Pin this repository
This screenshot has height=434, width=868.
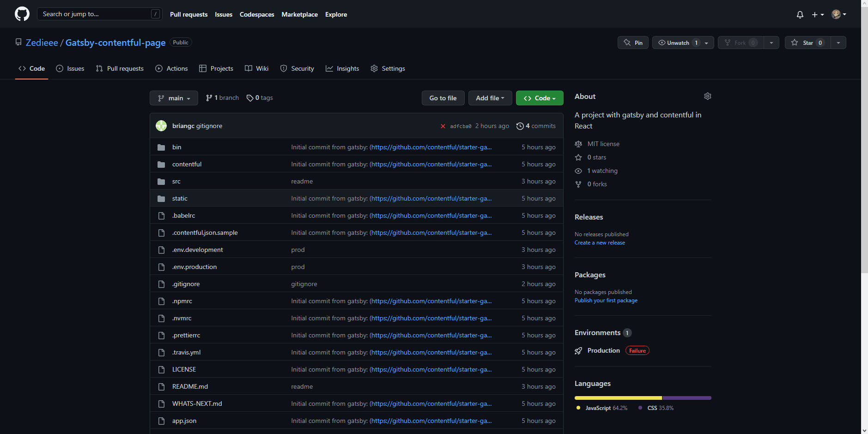pos(633,43)
